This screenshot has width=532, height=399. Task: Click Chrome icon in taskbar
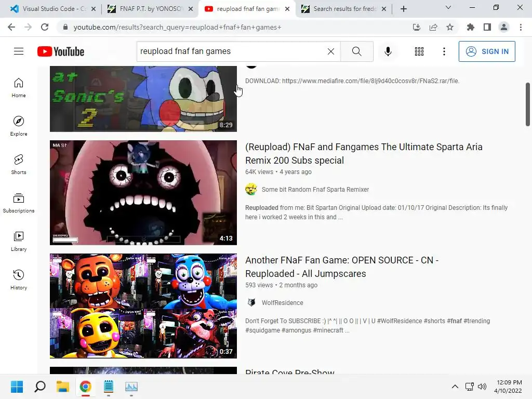tap(86, 387)
